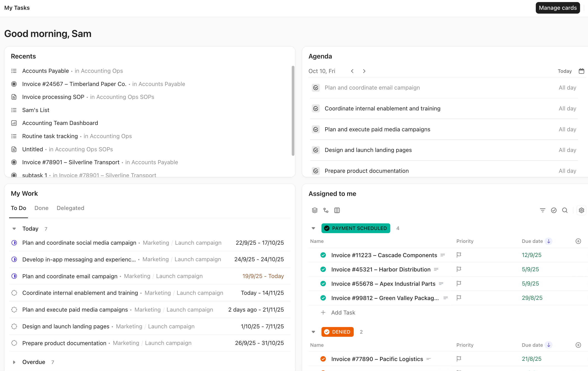
Task: Click the search icon in Assigned to me panel
Action: 565,210
